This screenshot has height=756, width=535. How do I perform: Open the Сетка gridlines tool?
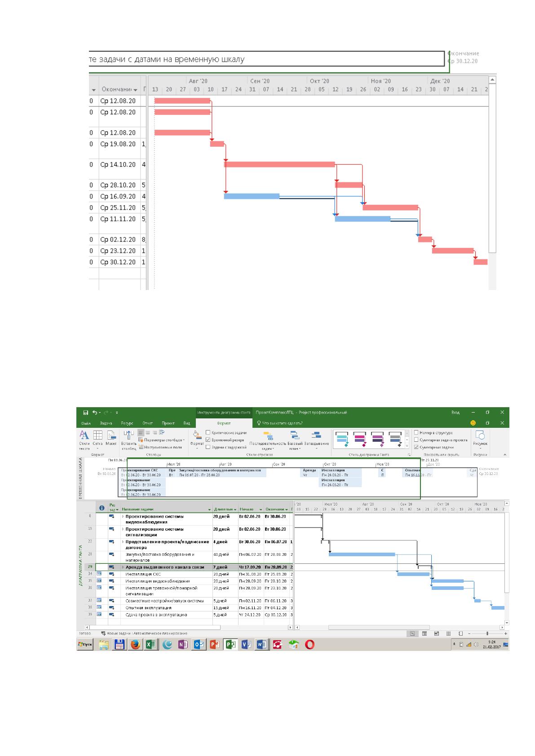click(97, 440)
